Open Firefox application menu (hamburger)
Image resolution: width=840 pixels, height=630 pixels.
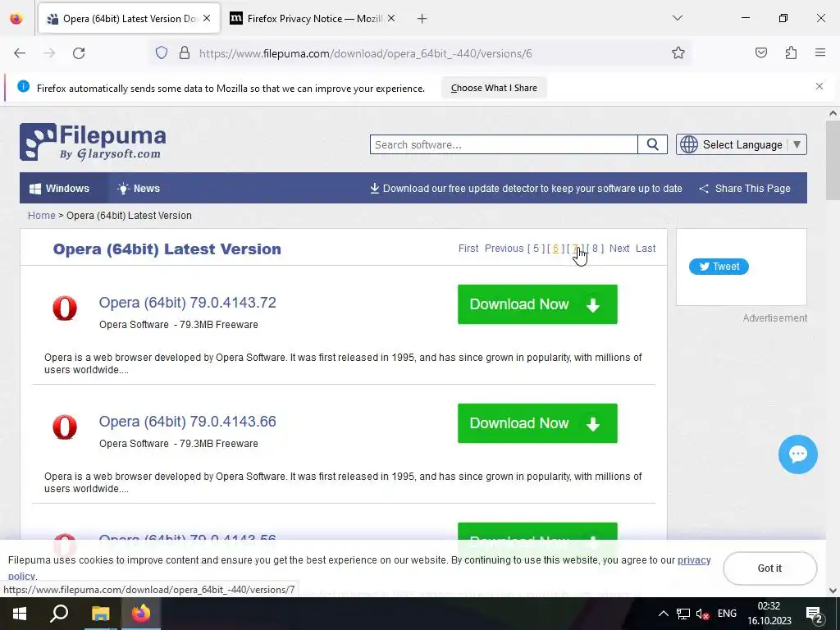(x=820, y=52)
